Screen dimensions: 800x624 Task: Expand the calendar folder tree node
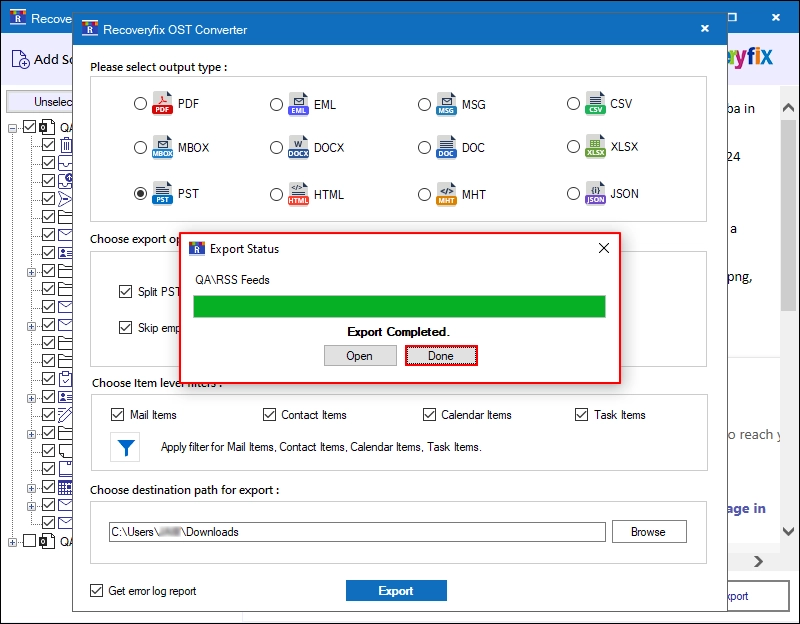pos(31,488)
